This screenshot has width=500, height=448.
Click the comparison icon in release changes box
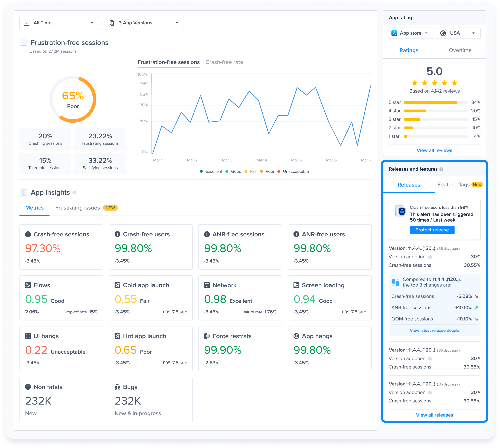(396, 282)
